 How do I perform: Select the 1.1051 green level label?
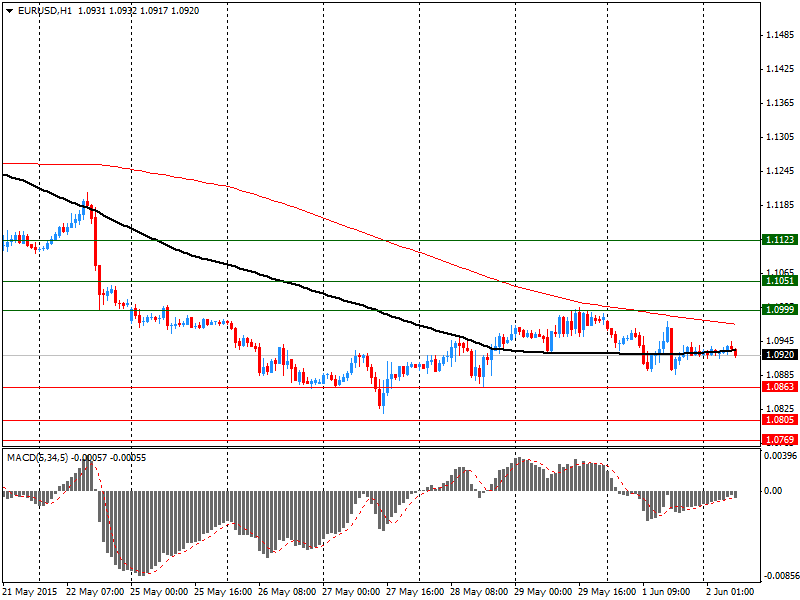coord(780,281)
